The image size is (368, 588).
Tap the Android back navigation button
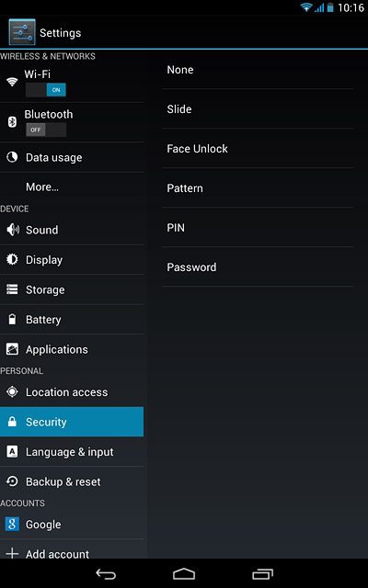[106, 573]
